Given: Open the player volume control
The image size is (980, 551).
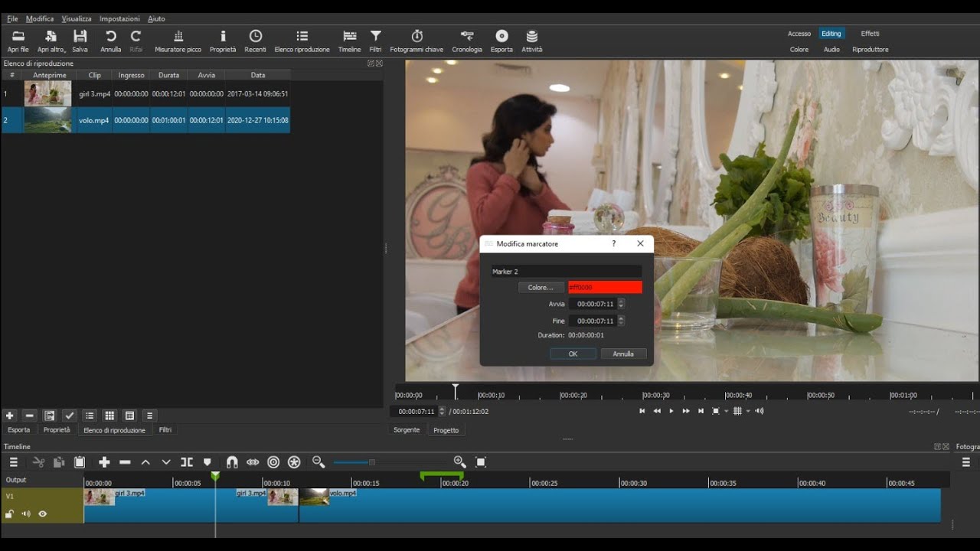Looking at the screenshot, I should [x=759, y=411].
